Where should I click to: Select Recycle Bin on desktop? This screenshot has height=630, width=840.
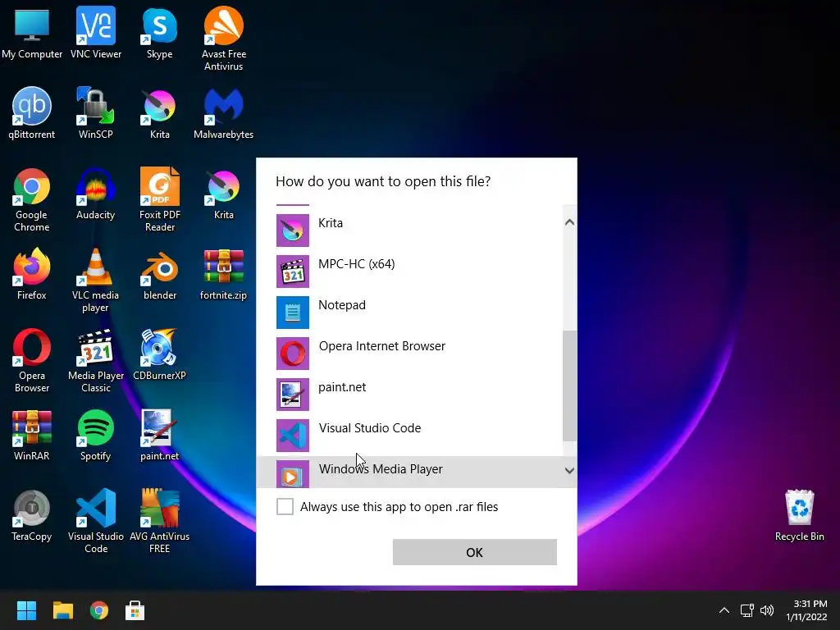point(799,515)
